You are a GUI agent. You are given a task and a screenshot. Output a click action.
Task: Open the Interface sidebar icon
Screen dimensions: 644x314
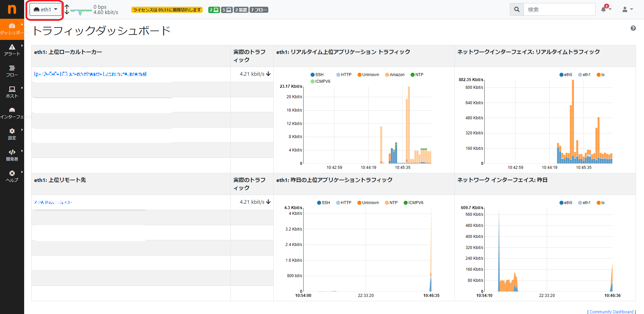(12, 110)
